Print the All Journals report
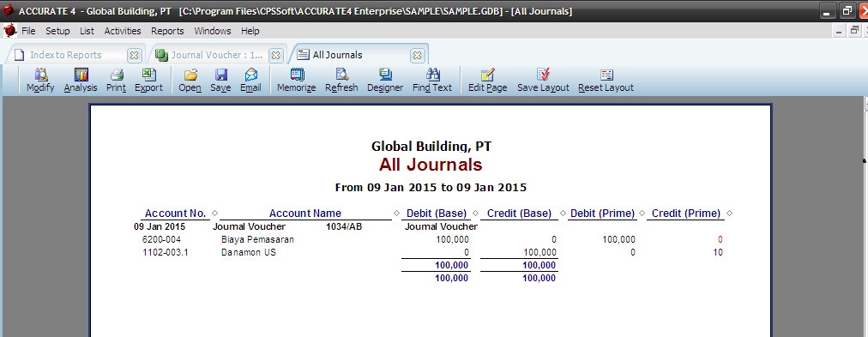868x337 pixels. [x=117, y=81]
